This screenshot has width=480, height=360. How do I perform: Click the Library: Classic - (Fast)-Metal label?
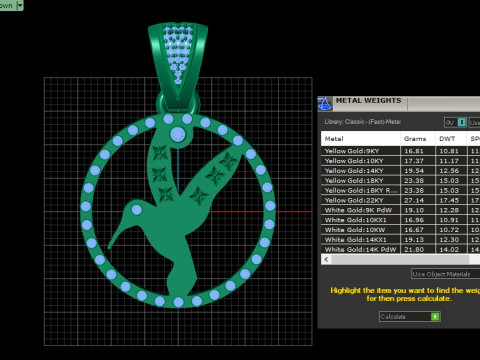coord(362,122)
